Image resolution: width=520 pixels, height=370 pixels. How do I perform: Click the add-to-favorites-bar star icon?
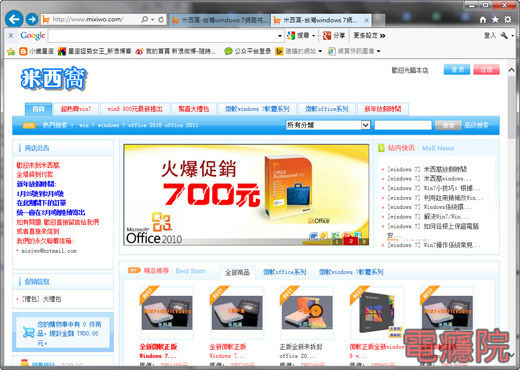pos(11,51)
